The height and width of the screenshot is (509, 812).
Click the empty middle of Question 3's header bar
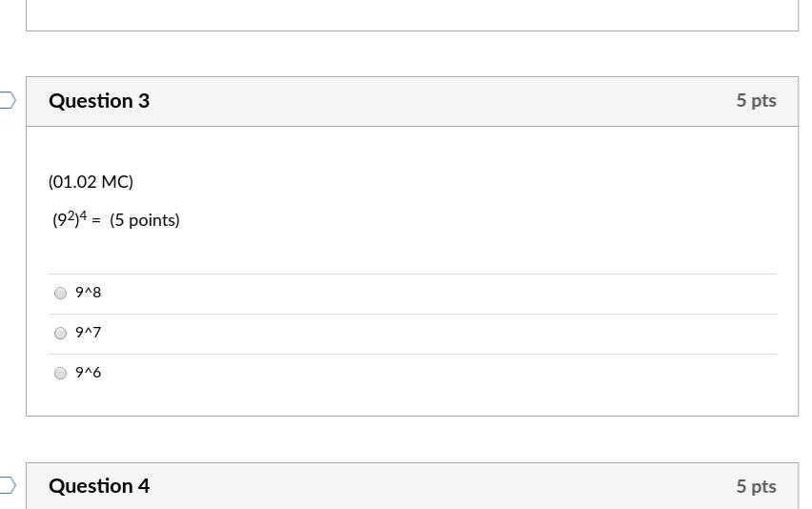point(429,101)
